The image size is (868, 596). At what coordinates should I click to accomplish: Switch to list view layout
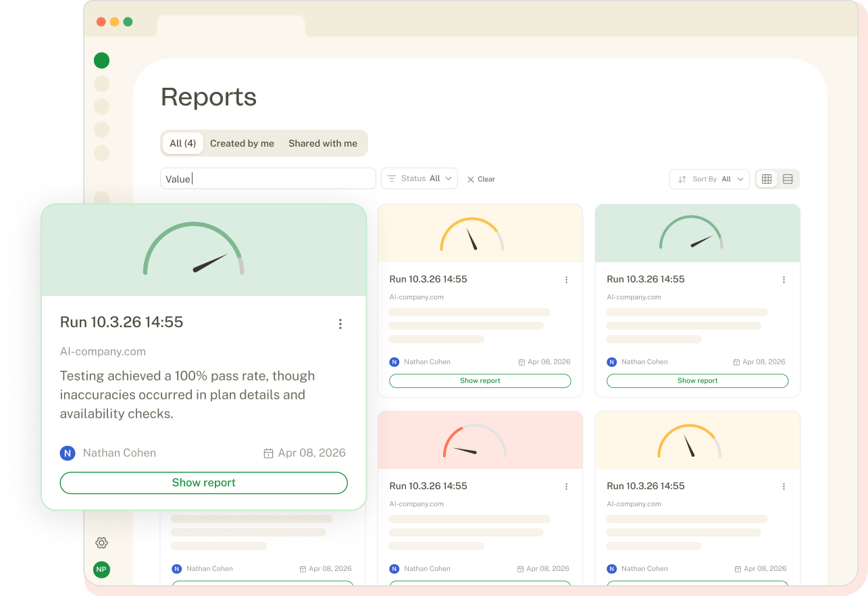click(788, 179)
